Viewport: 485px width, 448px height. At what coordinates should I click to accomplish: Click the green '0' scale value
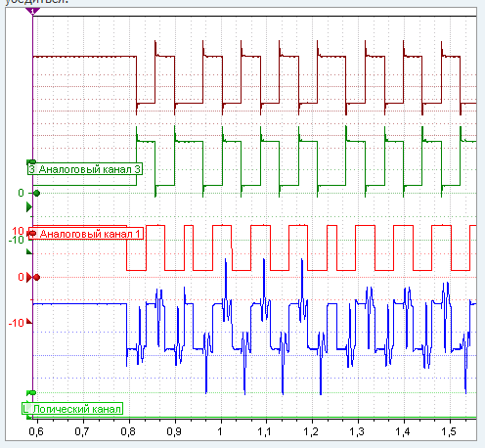coord(21,193)
